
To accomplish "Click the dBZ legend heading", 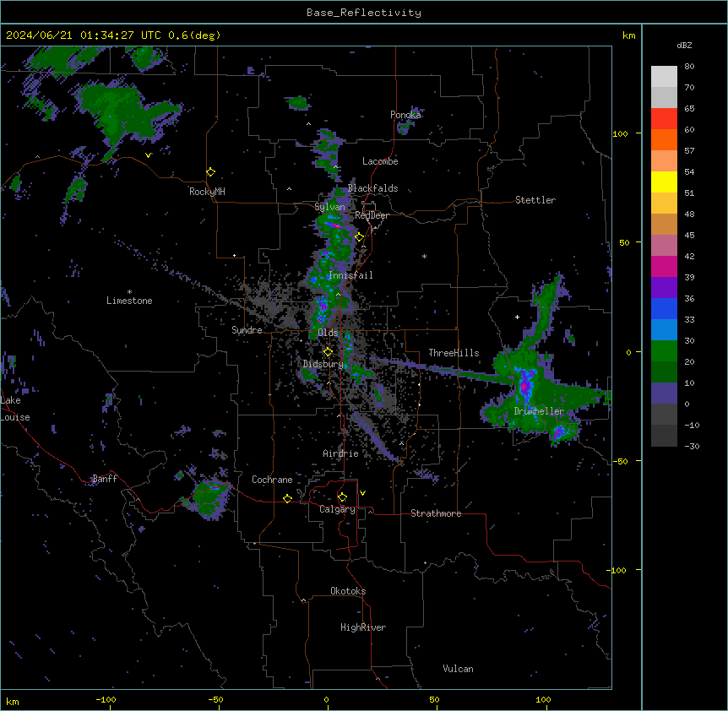I will (684, 46).
